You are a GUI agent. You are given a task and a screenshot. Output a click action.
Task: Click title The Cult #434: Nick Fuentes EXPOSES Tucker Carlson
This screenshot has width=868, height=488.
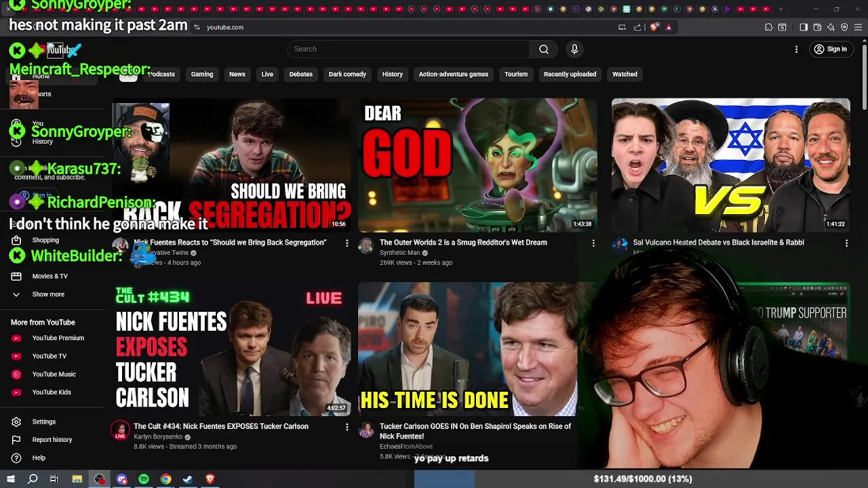pos(221,426)
